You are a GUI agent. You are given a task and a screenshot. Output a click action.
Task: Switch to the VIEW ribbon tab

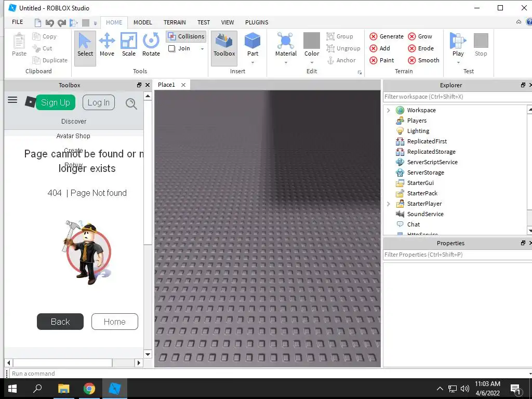click(228, 22)
